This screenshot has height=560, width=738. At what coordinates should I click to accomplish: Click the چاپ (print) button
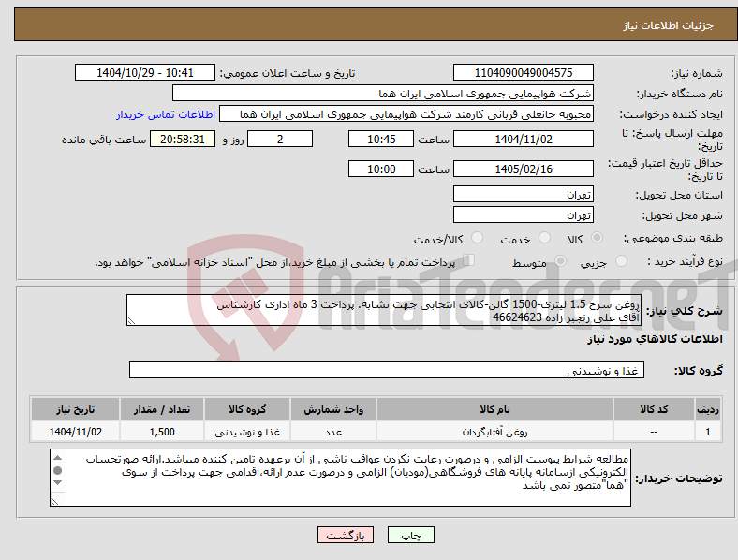click(410, 536)
